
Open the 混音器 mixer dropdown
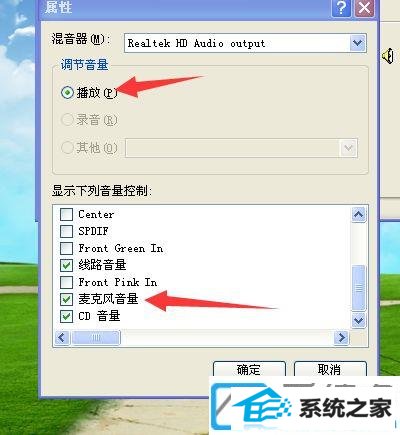click(358, 43)
